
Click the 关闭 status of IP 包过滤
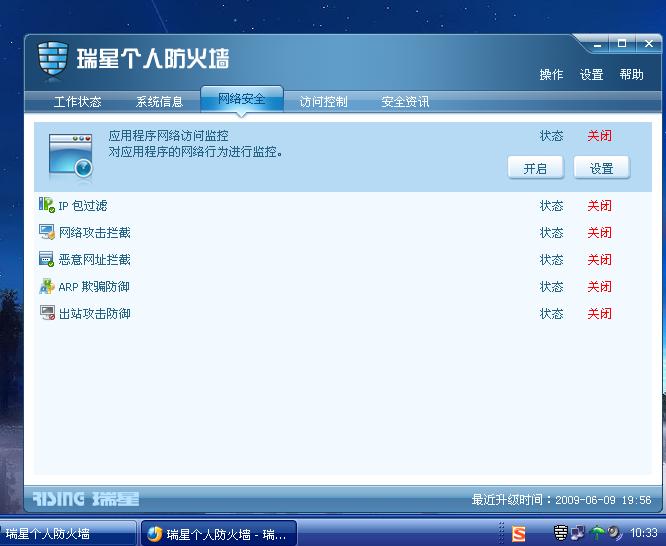pyautogui.click(x=599, y=206)
